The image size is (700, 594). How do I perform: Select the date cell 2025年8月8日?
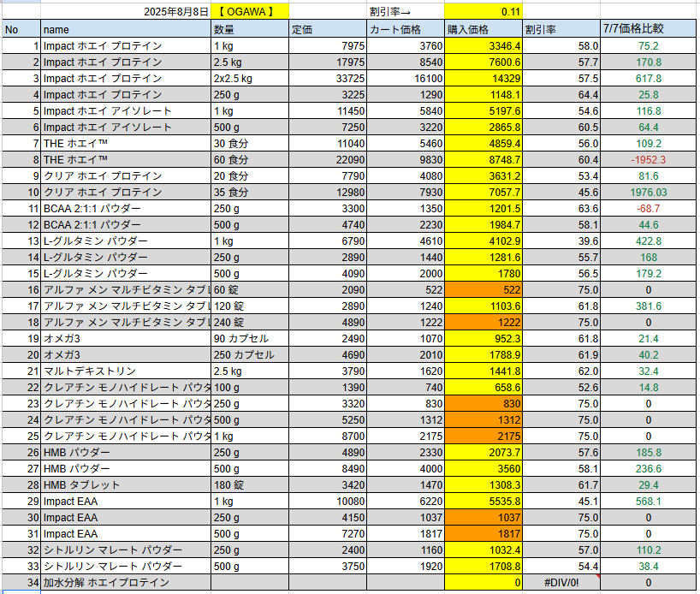[x=126, y=12]
